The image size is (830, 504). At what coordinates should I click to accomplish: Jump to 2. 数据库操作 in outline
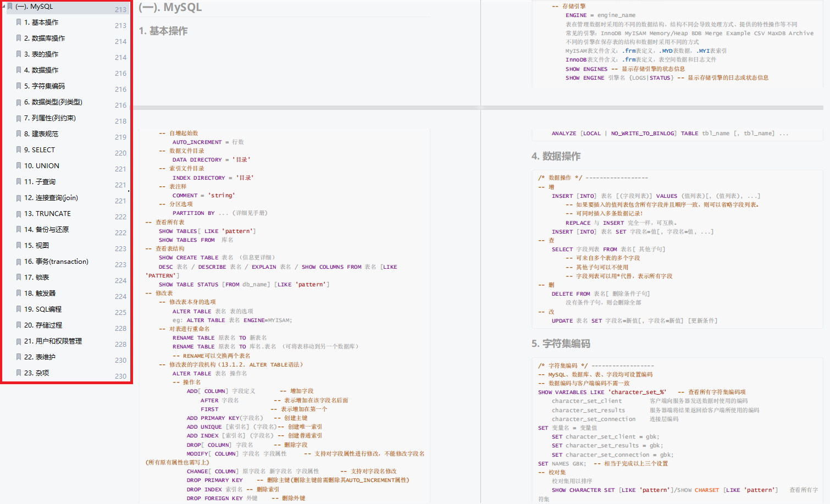(x=45, y=38)
